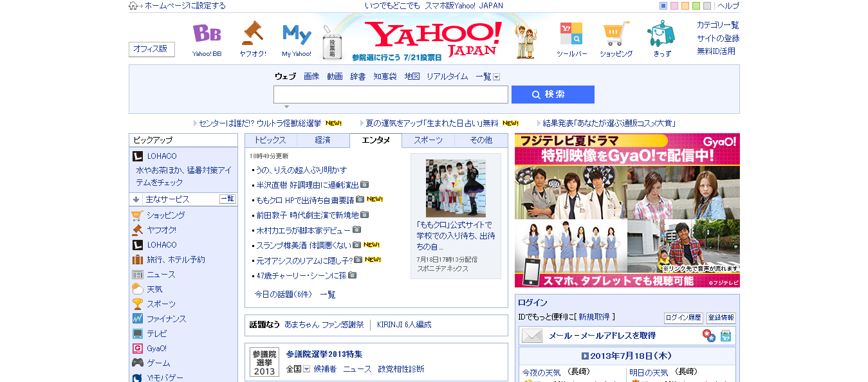Open the 候補者 election link
The image size is (868, 382).
(325, 369)
